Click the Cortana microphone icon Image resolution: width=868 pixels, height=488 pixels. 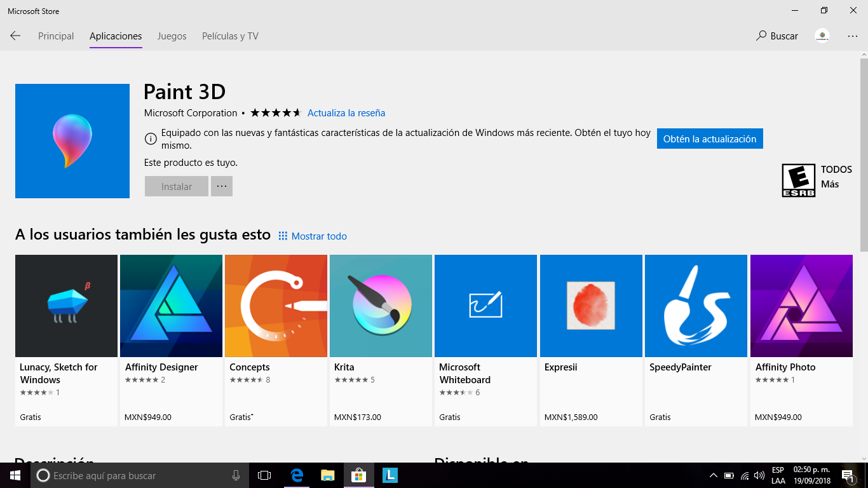tap(236, 475)
